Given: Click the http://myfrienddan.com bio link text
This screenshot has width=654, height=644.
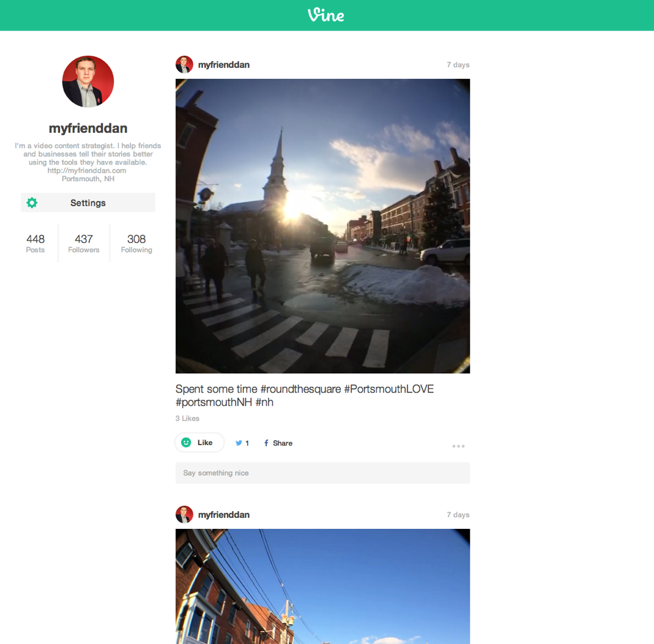Looking at the screenshot, I should 87,170.
